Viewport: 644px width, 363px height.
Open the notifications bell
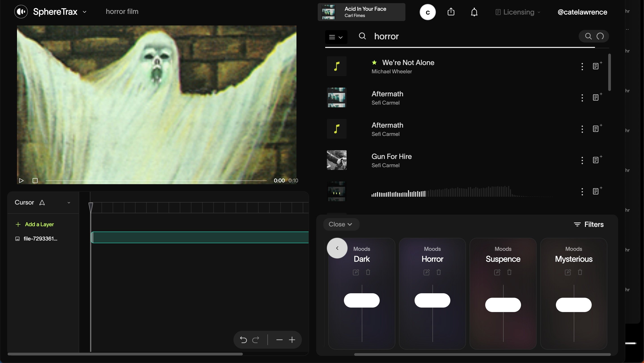pos(474,12)
